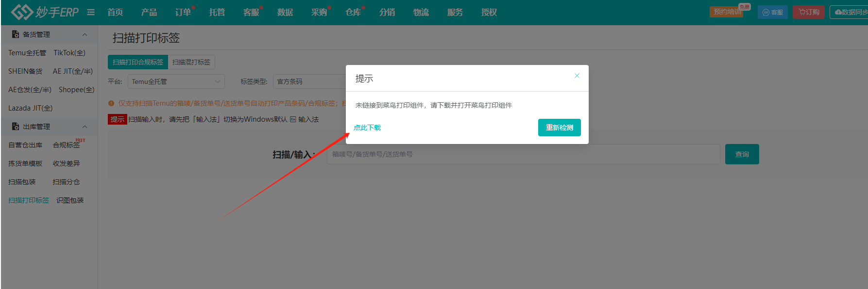The height and width of the screenshot is (289, 868).
Task: Switch to 扫描打印合规标签 tab
Action: tap(138, 62)
